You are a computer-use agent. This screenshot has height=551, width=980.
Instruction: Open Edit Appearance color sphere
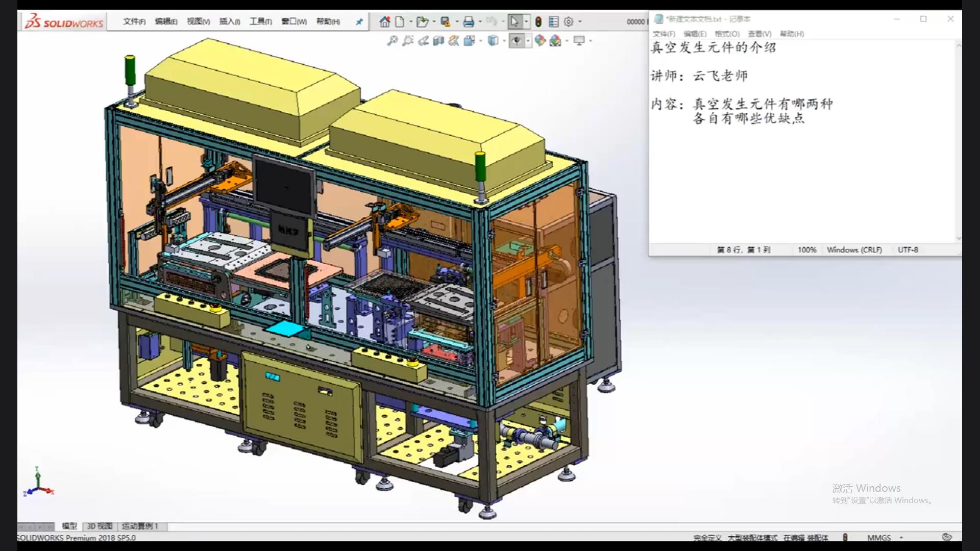click(540, 41)
